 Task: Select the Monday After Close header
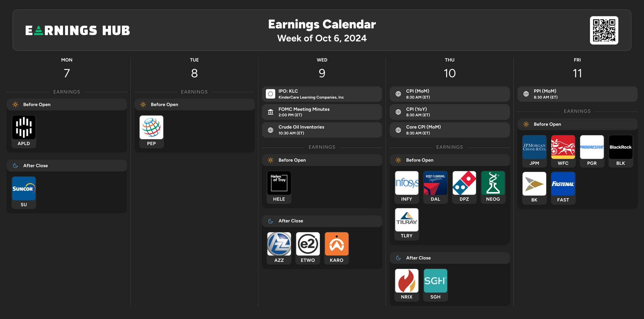pyautogui.click(x=67, y=166)
